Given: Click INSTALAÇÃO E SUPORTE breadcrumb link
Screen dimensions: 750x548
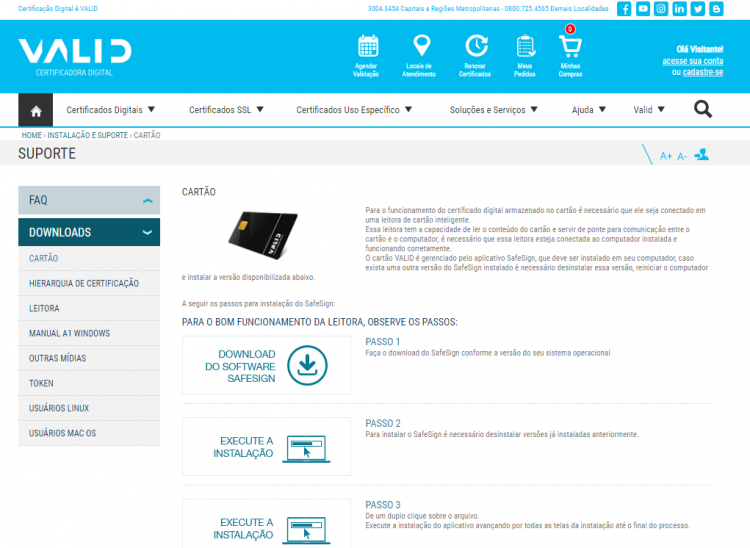Looking at the screenshot, I should point(88,135).
